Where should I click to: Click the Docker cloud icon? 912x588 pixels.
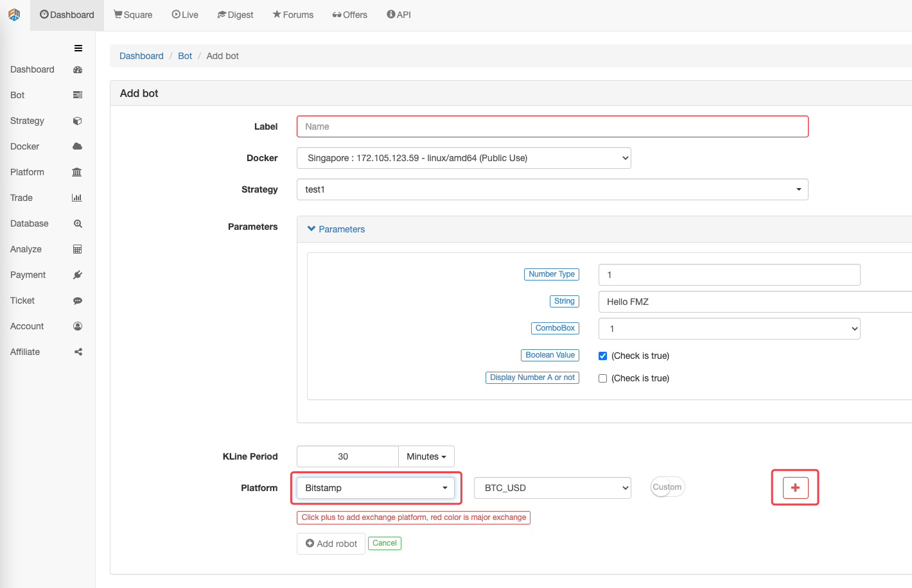tap(78, 146)
